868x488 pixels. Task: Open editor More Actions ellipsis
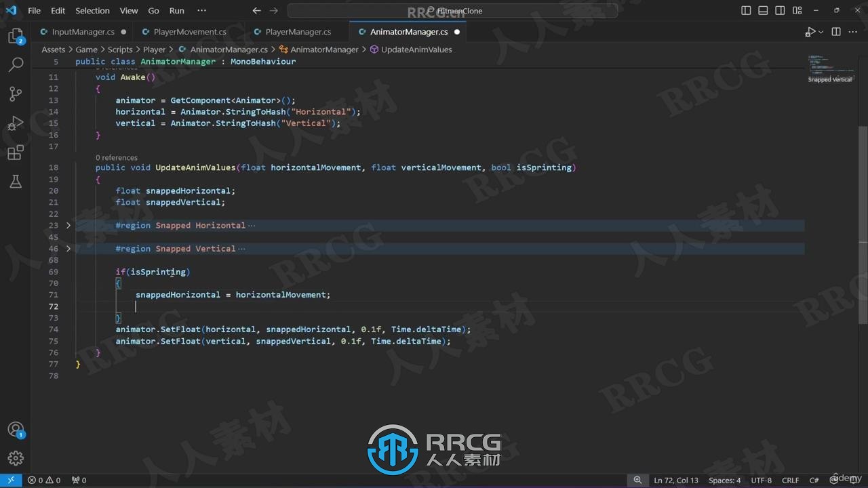coord(853,32)
